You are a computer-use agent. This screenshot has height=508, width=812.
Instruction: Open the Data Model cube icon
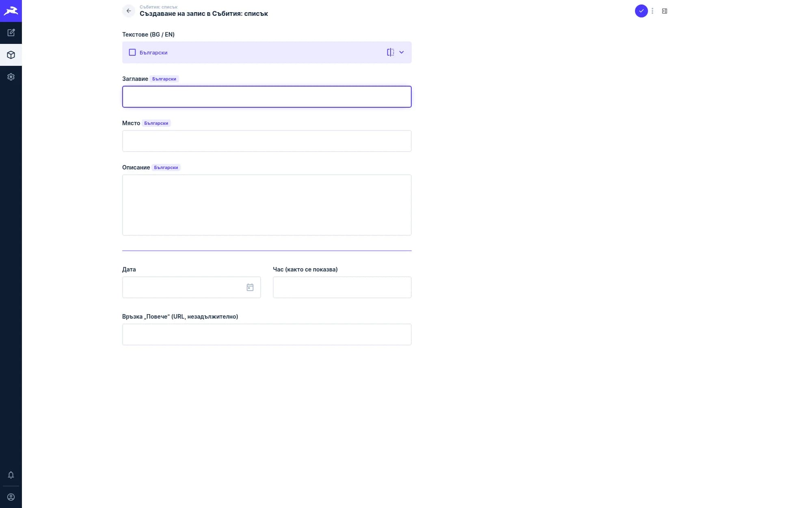coord(11,55)
